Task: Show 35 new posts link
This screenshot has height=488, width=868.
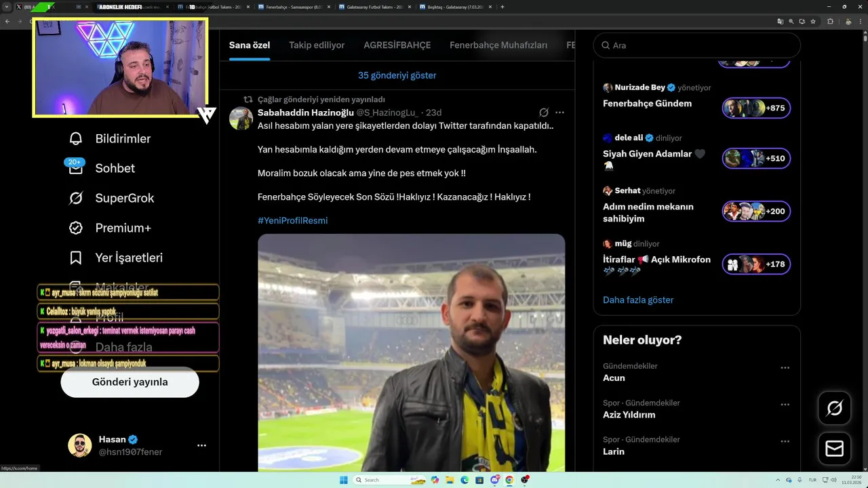Action: tap(397, 75)
